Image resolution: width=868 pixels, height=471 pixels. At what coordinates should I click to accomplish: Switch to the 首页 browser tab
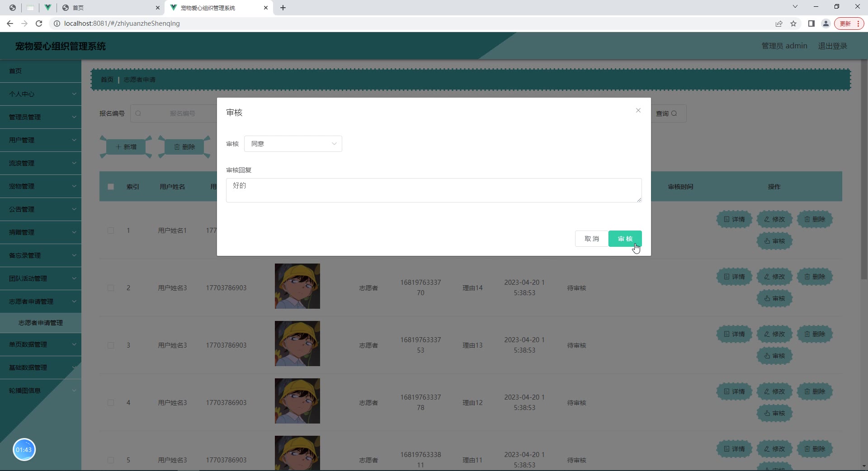110,8
